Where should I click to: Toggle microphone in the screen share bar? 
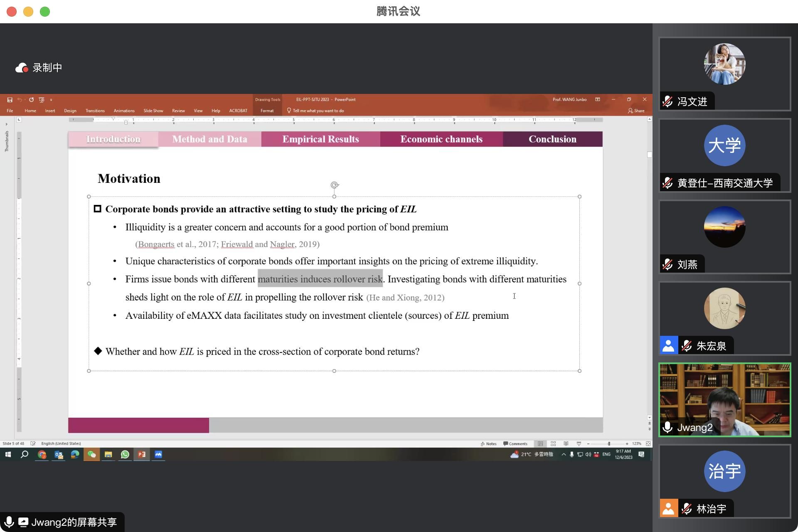click(x=9, y=522)
